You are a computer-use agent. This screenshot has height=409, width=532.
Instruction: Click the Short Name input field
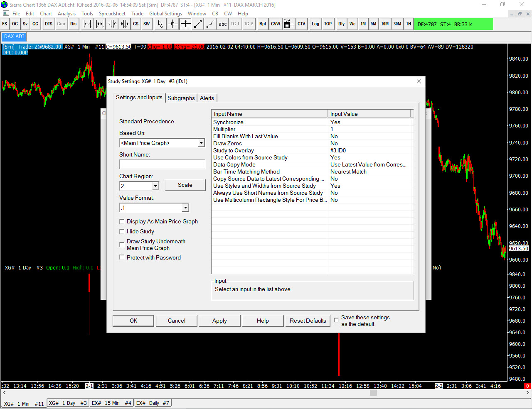162,164
